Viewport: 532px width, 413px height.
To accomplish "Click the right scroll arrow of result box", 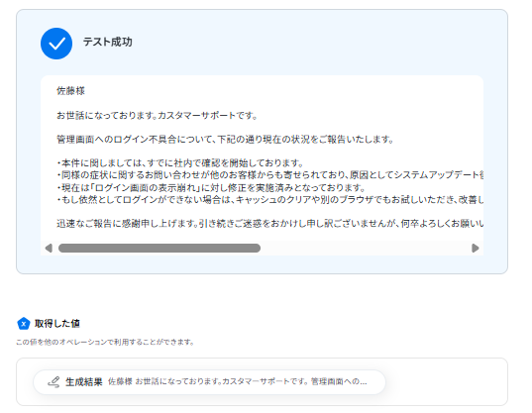I will tap(476, 249).
